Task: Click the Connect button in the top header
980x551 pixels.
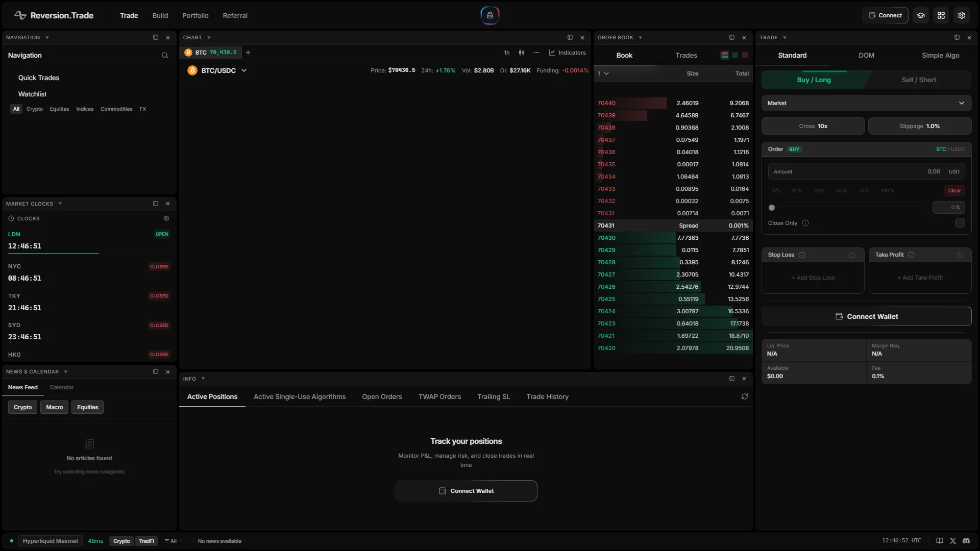Action: (885, 15)
